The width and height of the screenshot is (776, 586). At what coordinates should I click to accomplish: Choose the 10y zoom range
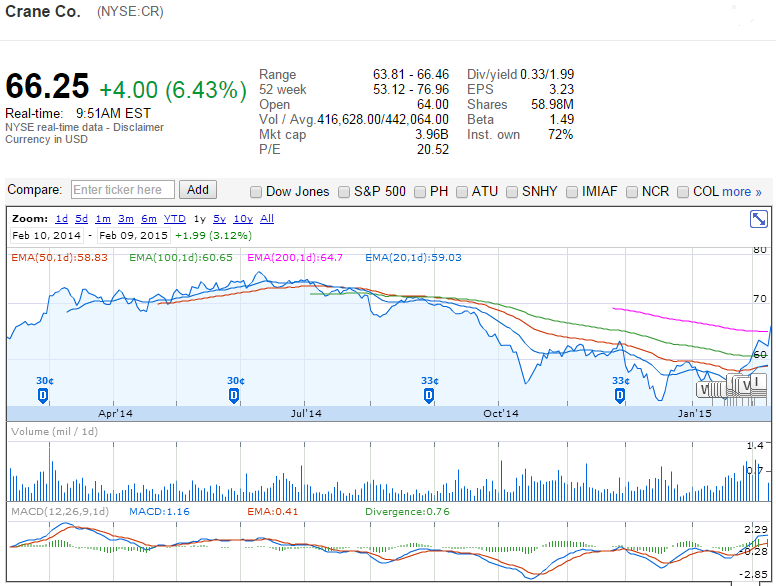(243, 219)
